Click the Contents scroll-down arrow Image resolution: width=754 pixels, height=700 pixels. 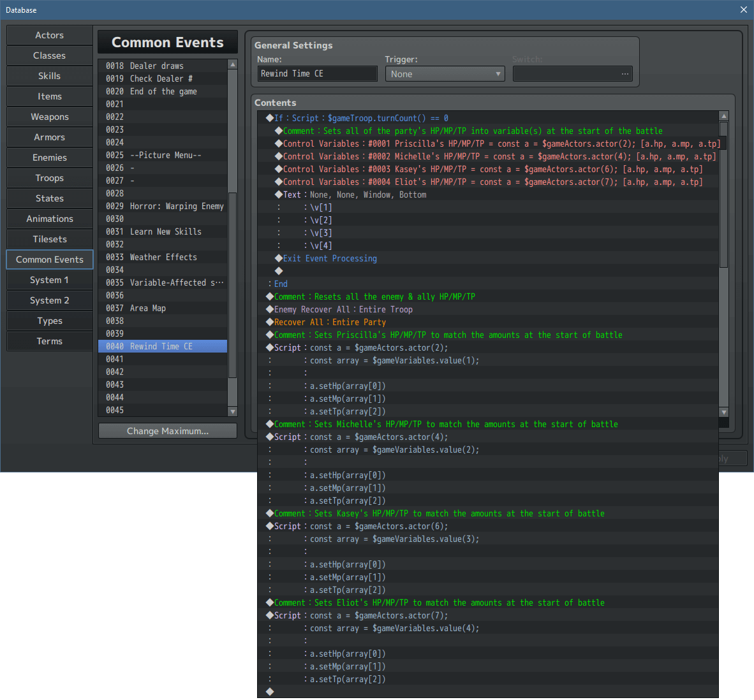[723, 412]
